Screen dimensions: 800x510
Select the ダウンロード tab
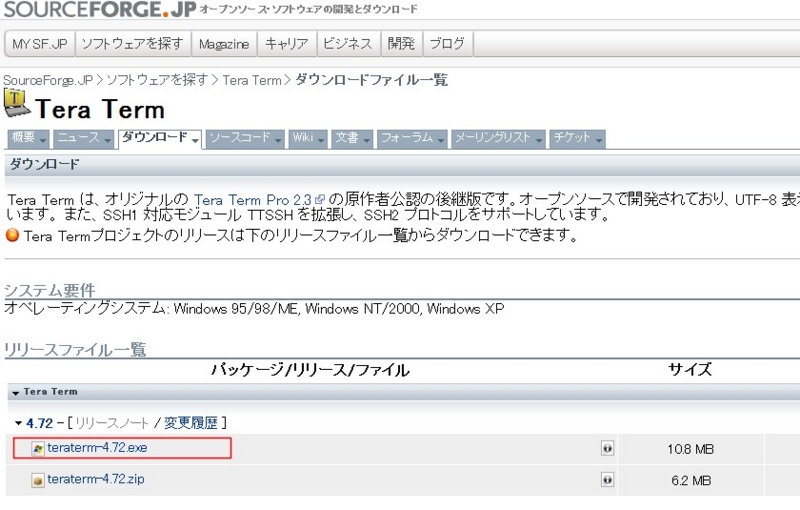coord(160,139)
